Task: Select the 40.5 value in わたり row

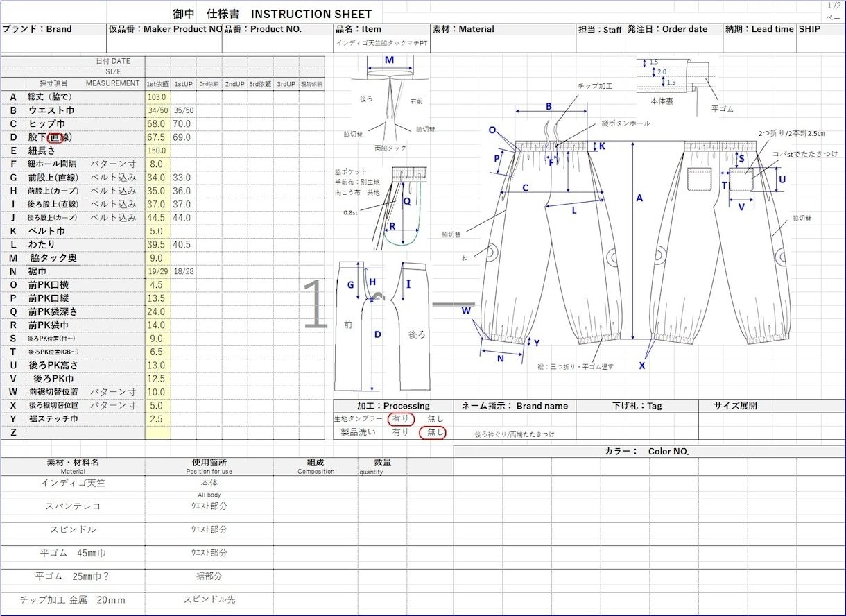Action: click(182, 245)
